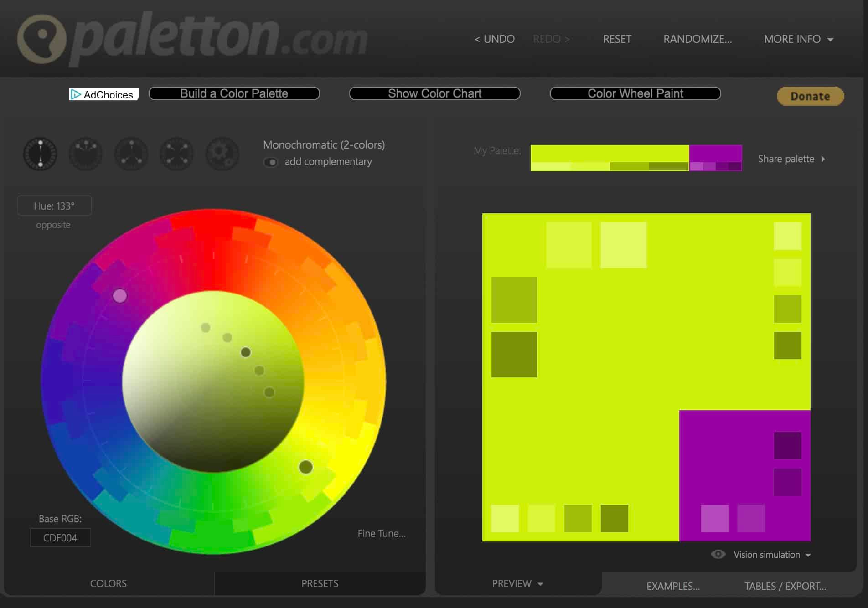Click the Base RGB input field
This screenshot has height=608, width=868.
point(60,537)
